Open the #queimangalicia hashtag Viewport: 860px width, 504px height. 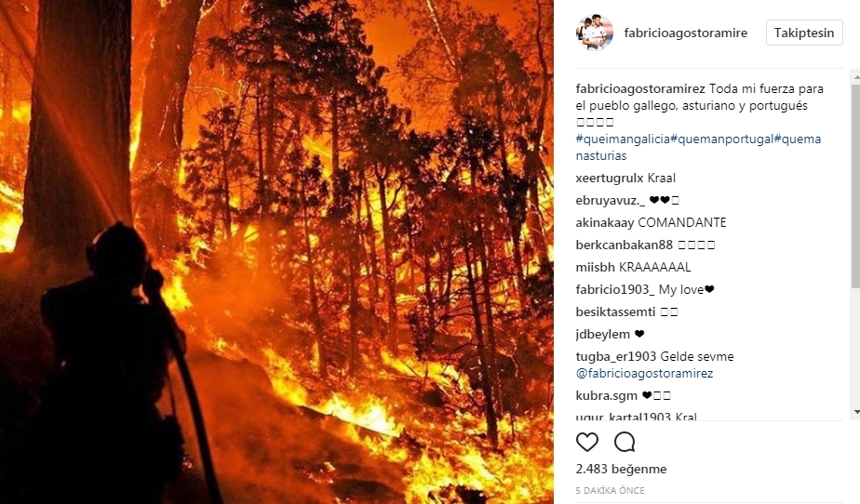623,139
